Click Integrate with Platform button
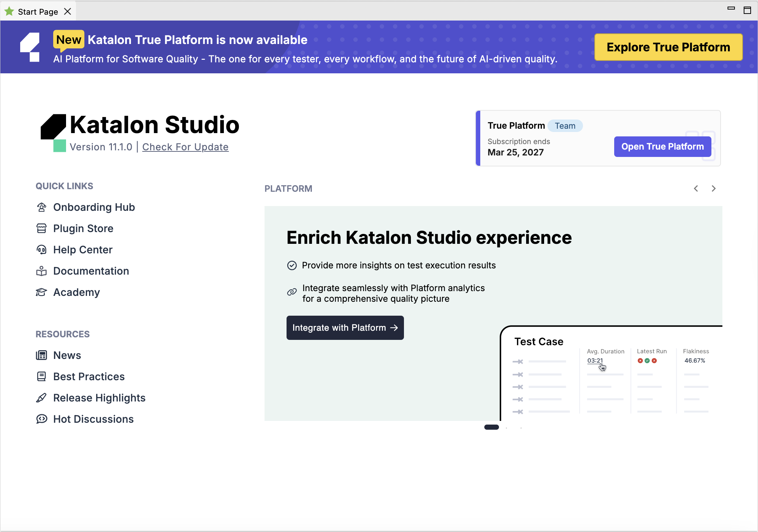 tap(345, 328)
